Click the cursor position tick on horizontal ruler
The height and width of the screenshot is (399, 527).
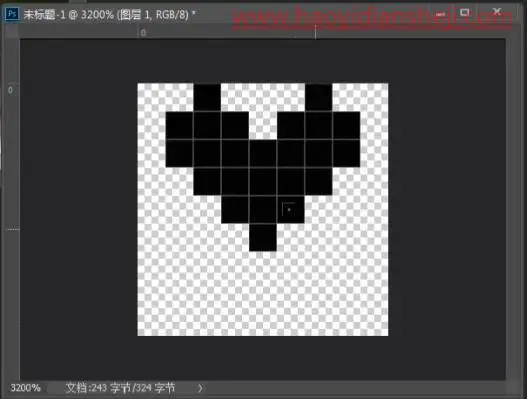315,33
